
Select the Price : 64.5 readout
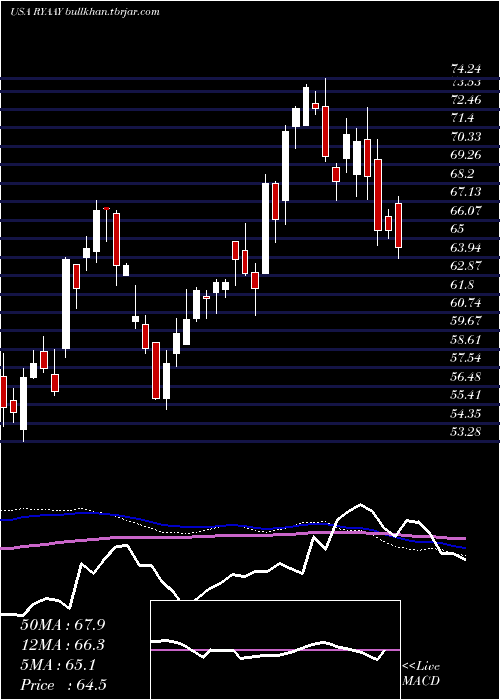(x=63, y=685)
